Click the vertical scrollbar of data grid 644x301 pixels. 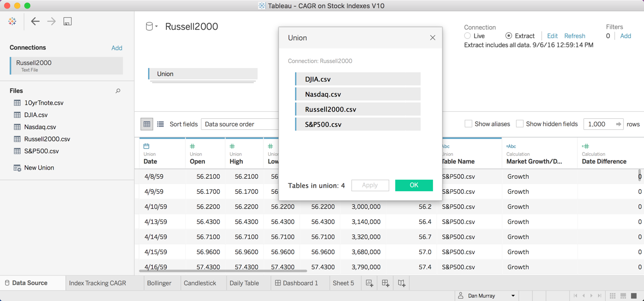pyautogui.click(x=640, y=175)
